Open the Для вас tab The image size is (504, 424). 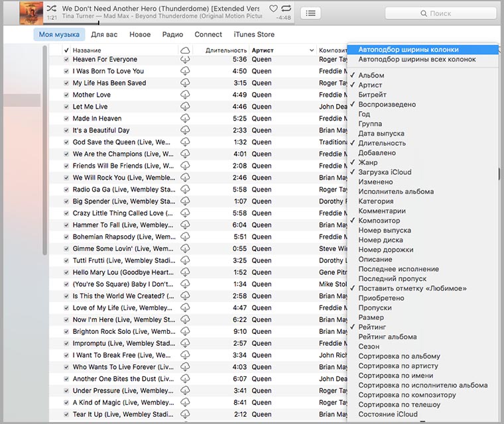tap(104, 34)
